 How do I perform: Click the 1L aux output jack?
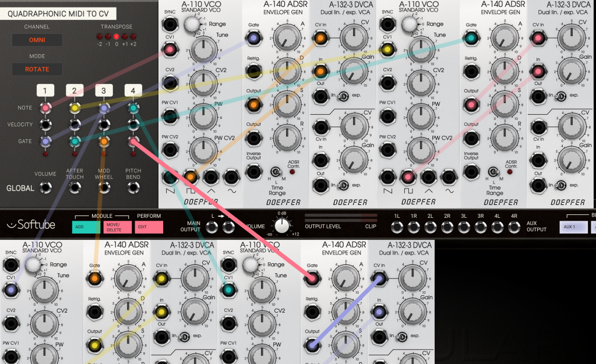click(x=397, y=227)
